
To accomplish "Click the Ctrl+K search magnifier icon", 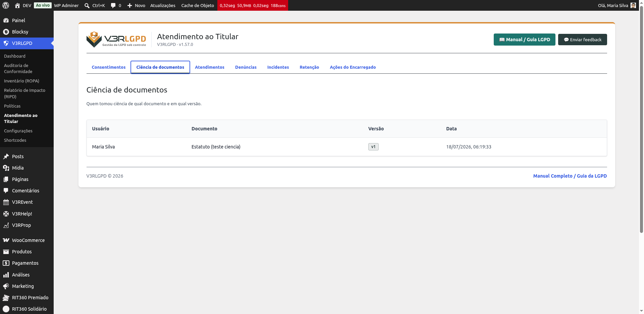I will (x=87, y=5).
